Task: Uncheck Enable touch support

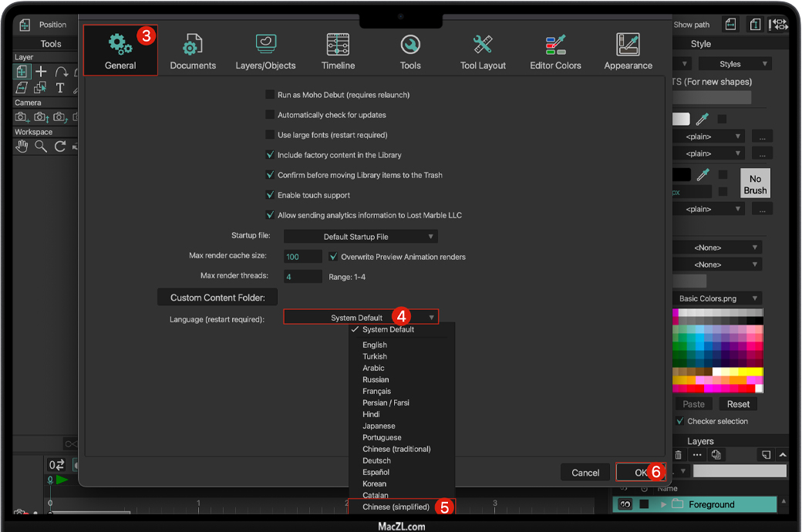Action: 270,195
